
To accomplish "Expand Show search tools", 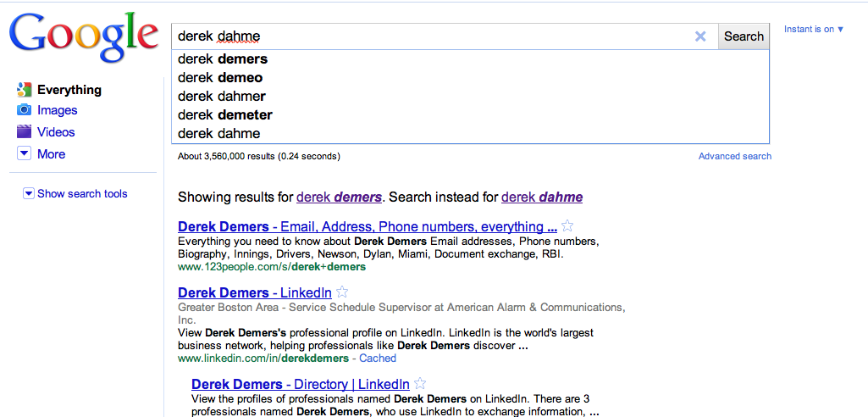I will (x=75, y=194).
